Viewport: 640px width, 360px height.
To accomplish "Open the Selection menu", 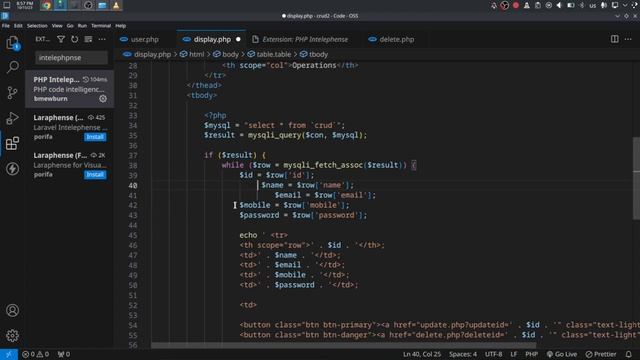I will pyautogui.click(x=37, y=26).
